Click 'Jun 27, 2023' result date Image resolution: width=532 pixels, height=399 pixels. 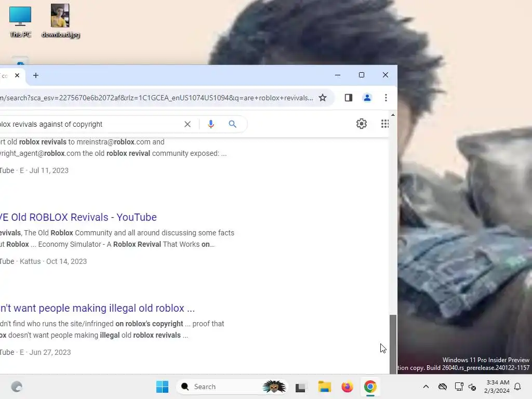(x=50, y=352)
